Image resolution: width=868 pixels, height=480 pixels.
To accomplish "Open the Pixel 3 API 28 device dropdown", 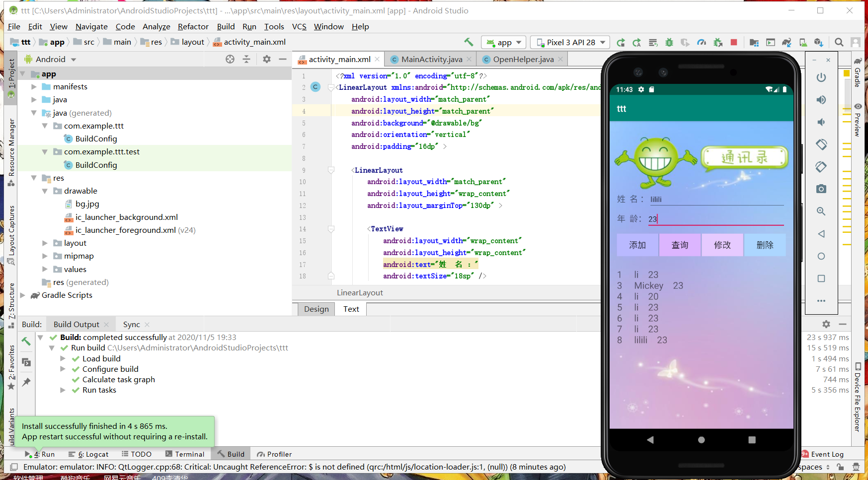I will pyautogui.click(x=571, y=43).
